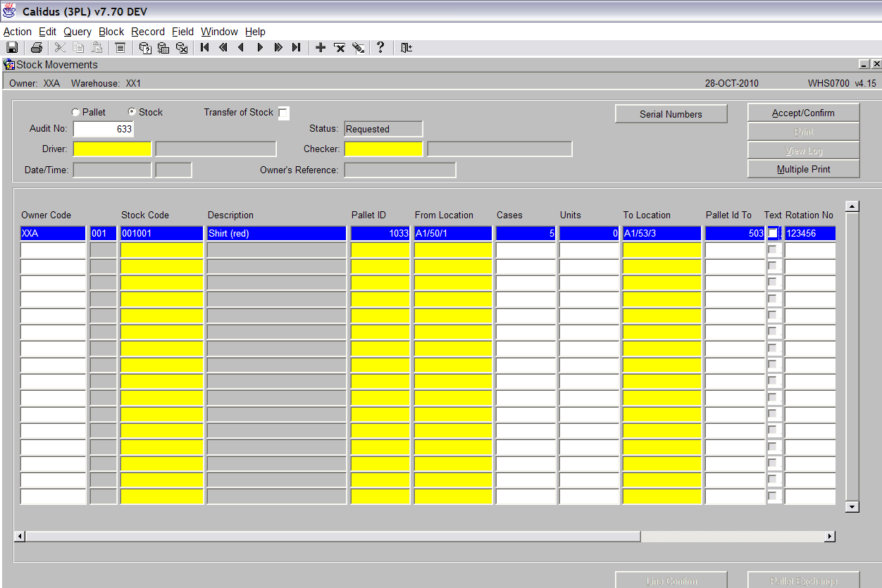This screenshot has width=882, height=588.
Task: Insert a new record plus icon
Action: (x=321, y=47)
